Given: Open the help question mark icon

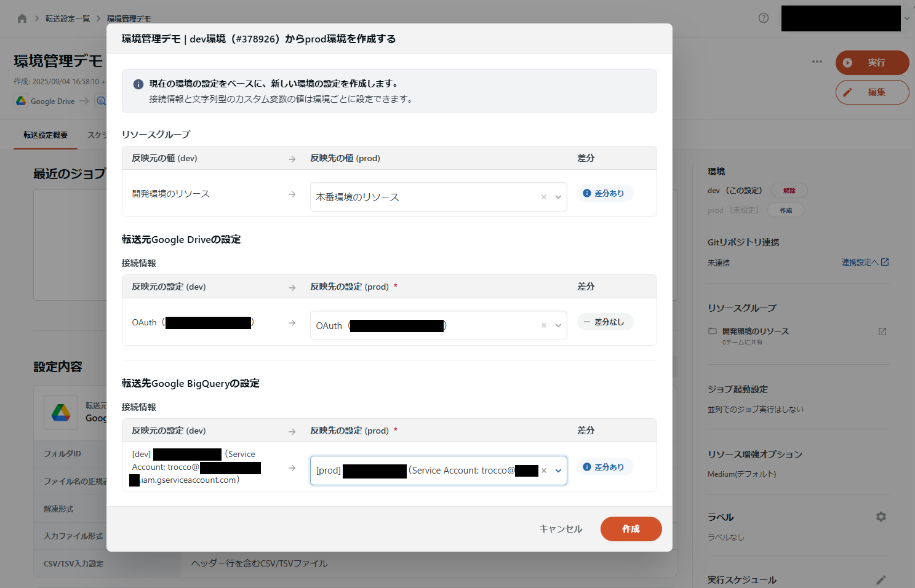Looking at the screenshot, I should (764, 18).
